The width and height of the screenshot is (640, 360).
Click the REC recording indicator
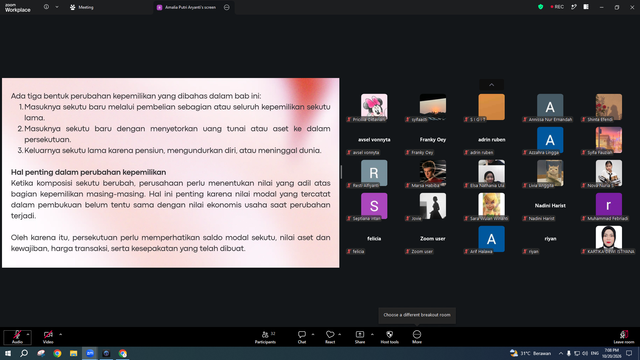click(557, 7)
